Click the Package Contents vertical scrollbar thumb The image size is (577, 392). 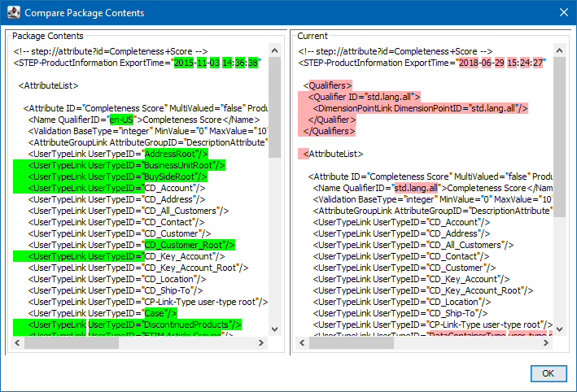tap(274, 107)
